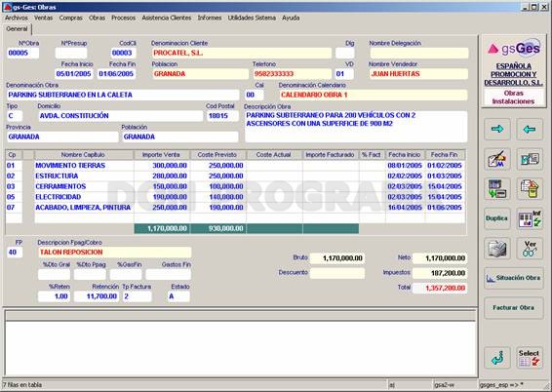This screenshot has width=552, height=392.
Task: Click the calculator payment icon button
Action: pyautogui.click(x=496, y=189)
